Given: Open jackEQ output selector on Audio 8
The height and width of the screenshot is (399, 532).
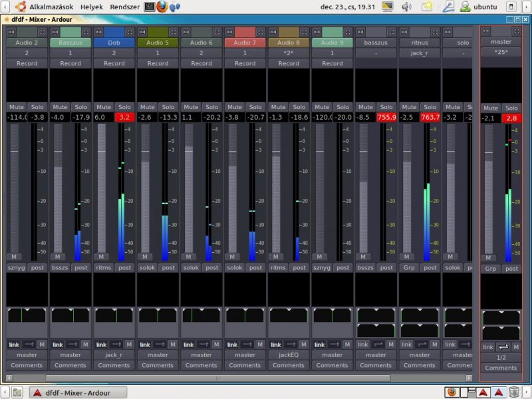Looking at the screenshot, I should point(289,355).
